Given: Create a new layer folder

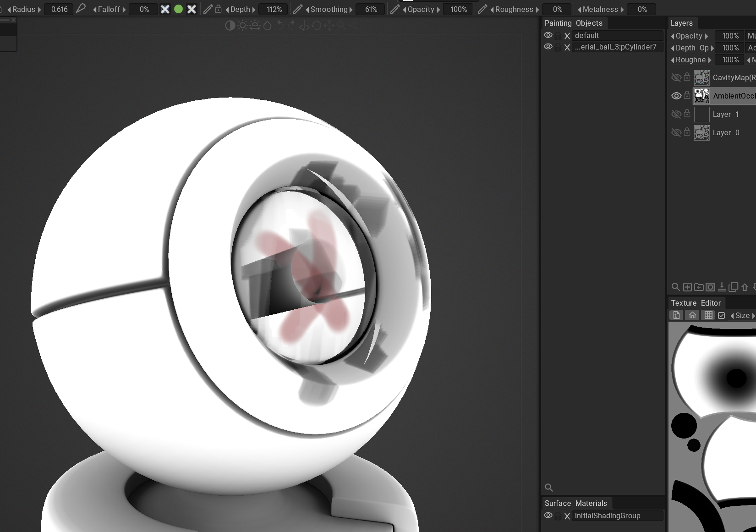Looking at the screenshot, I should pos(699,287).
